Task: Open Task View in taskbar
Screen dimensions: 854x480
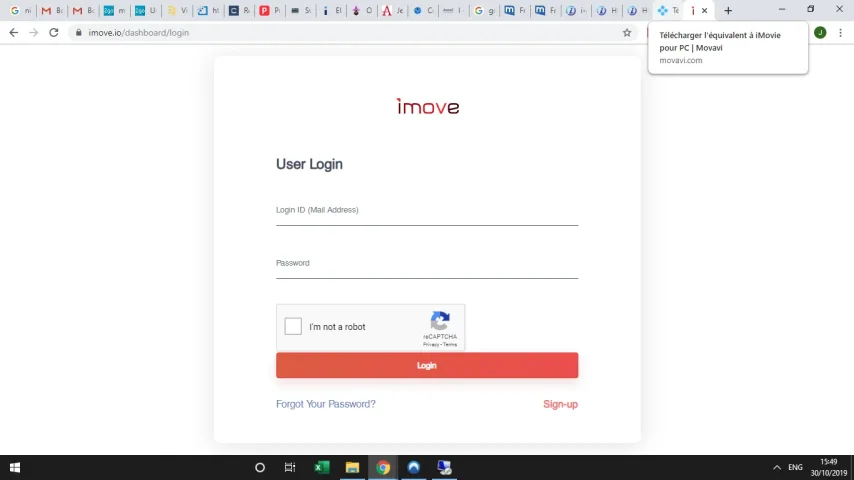Action: coord(290,467)
